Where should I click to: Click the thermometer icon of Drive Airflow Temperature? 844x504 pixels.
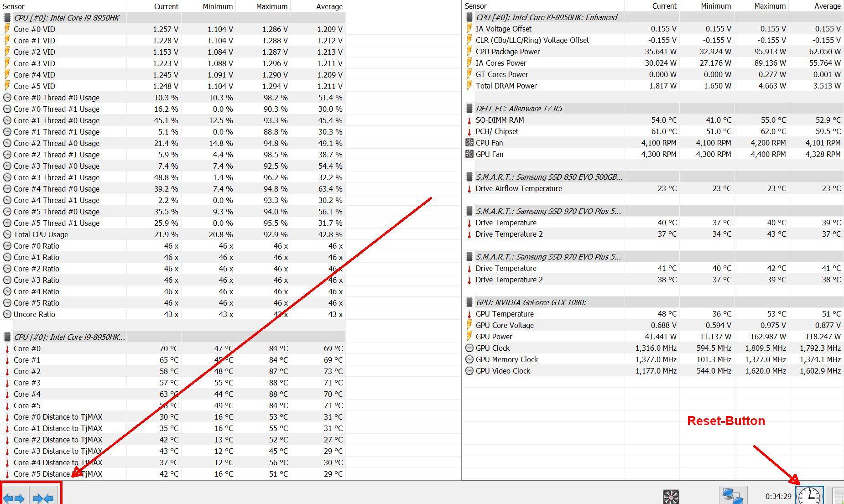point(469,188)
